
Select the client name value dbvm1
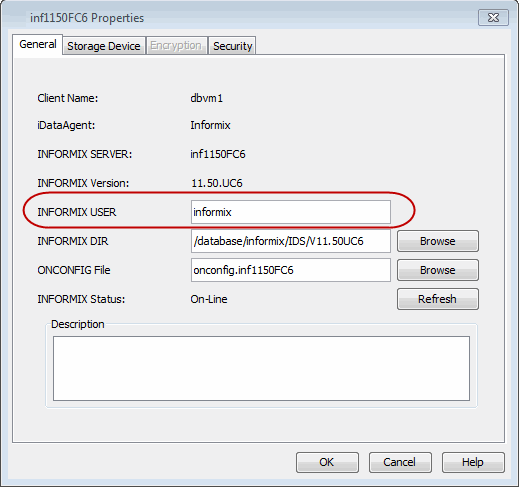point(207,98)
